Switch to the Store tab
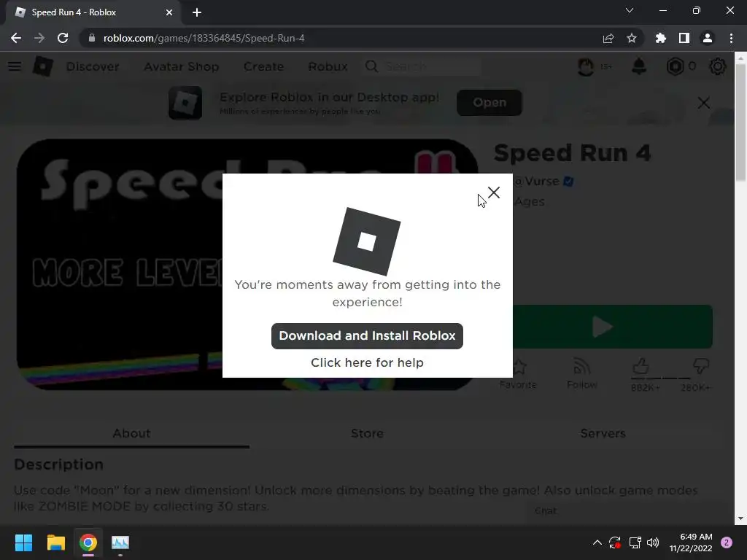Viewport: 747px width, 560px height. pyautogui.click(x=368, y=433)
